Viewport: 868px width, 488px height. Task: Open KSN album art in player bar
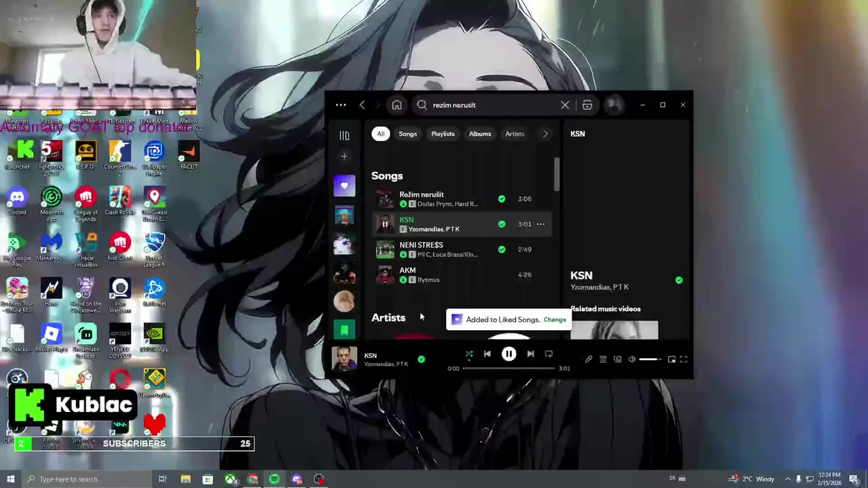pyautogui.click(x=344, y=359)
